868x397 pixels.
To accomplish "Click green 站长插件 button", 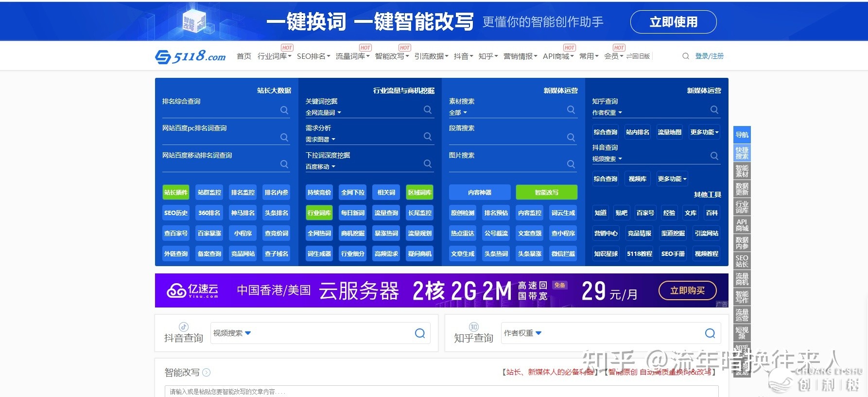I will click(176, 192).
